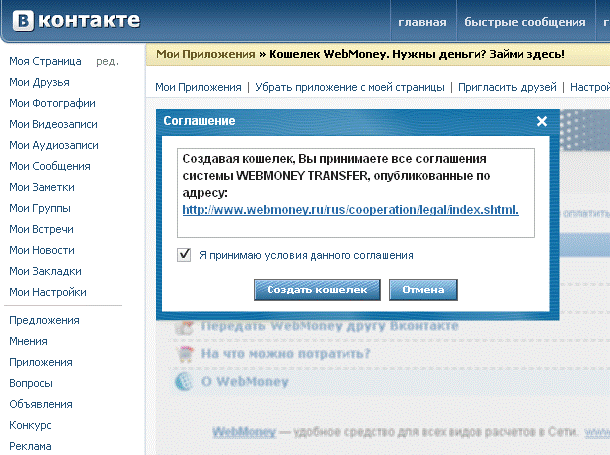Click the 'О WebMoney' link

point(245,382)
